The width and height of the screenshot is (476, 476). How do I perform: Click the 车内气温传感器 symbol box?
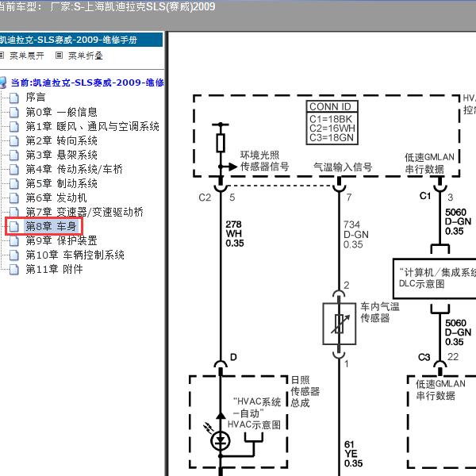[339, 324]
